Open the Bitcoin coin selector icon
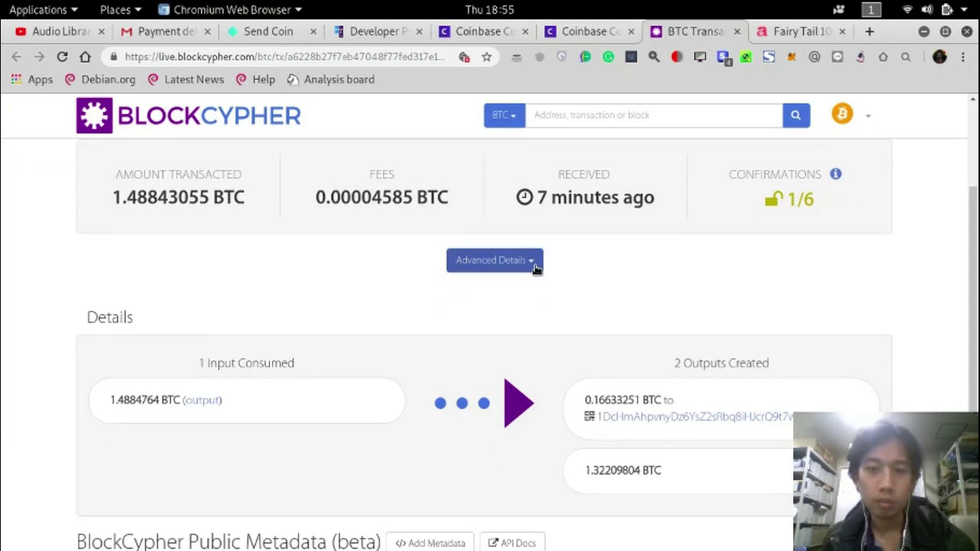The height and width of the screenshot is (551, 980). click(x=842, y=114)
